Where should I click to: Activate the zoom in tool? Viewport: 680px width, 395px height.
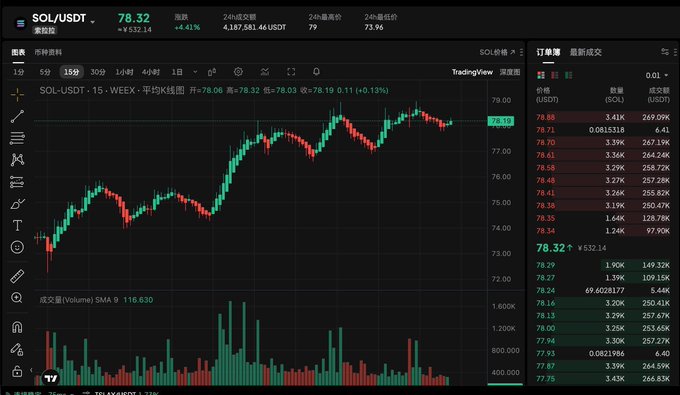17,298
